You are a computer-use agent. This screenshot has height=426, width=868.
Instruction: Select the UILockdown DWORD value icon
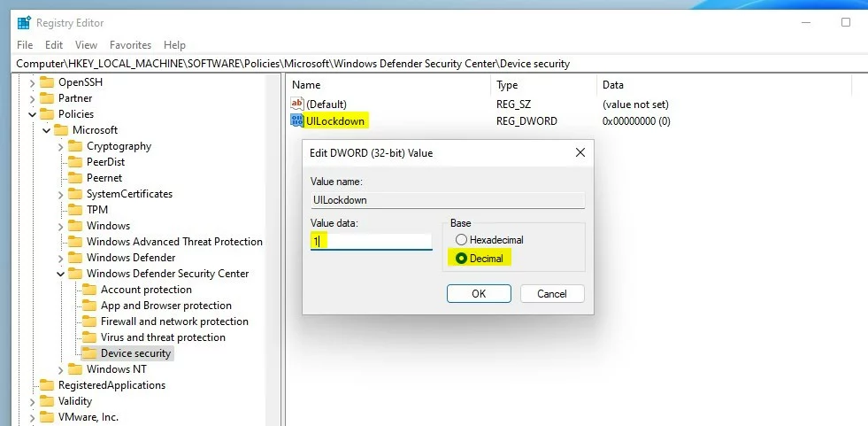(x=297, y=120)
